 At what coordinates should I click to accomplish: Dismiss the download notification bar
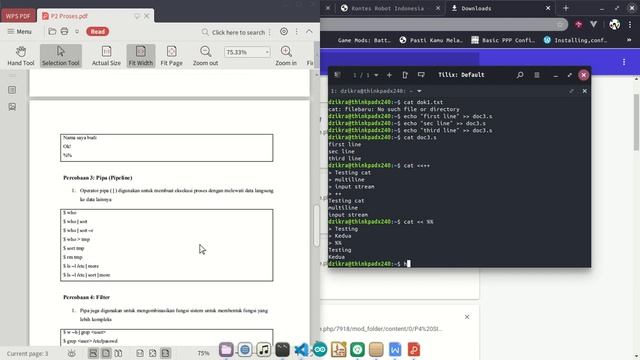[467, 317]
